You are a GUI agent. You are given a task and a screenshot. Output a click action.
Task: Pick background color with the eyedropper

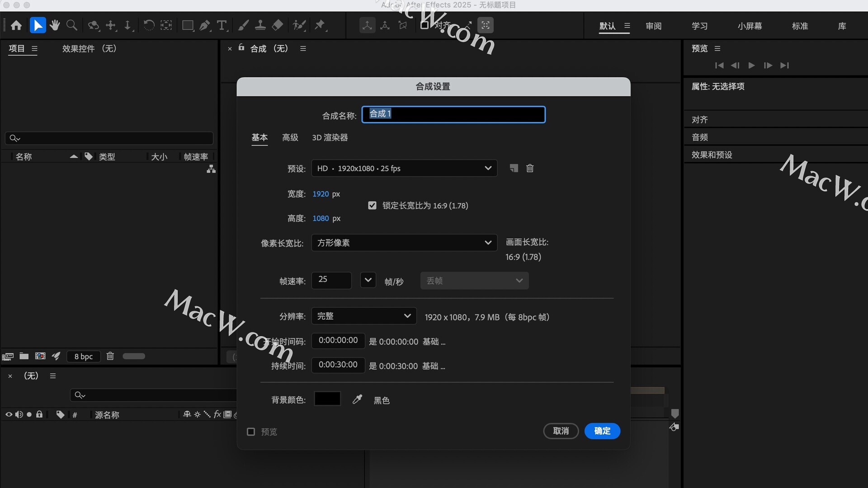pos(357,399)
